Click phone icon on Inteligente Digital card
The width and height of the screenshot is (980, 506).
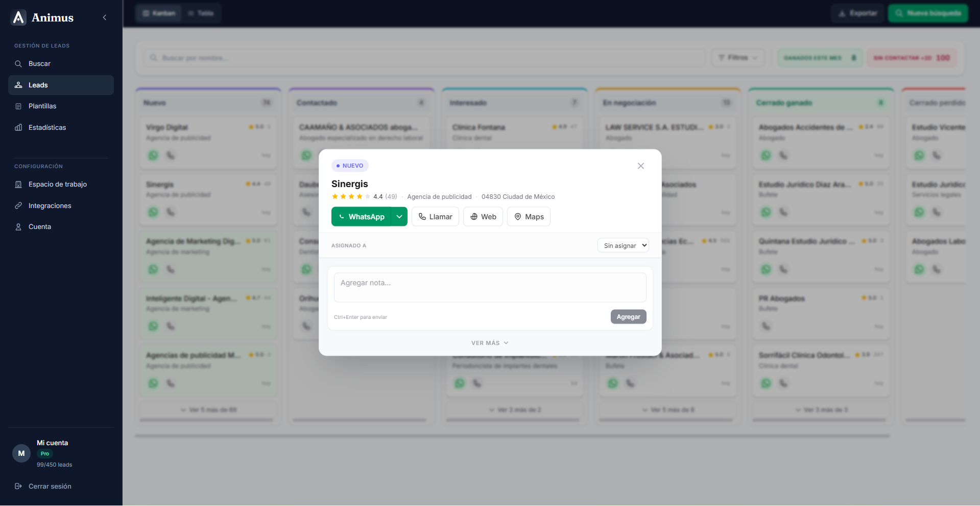coord(171,326)
